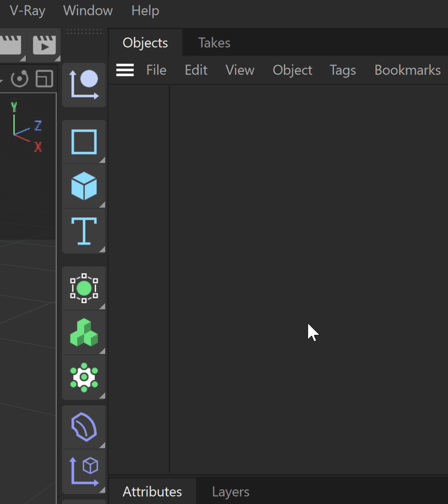Open the Object menu in Object Manager
The width and height of the screenshot is (448, 504).
pyautogui.click(x=292, y=70)
